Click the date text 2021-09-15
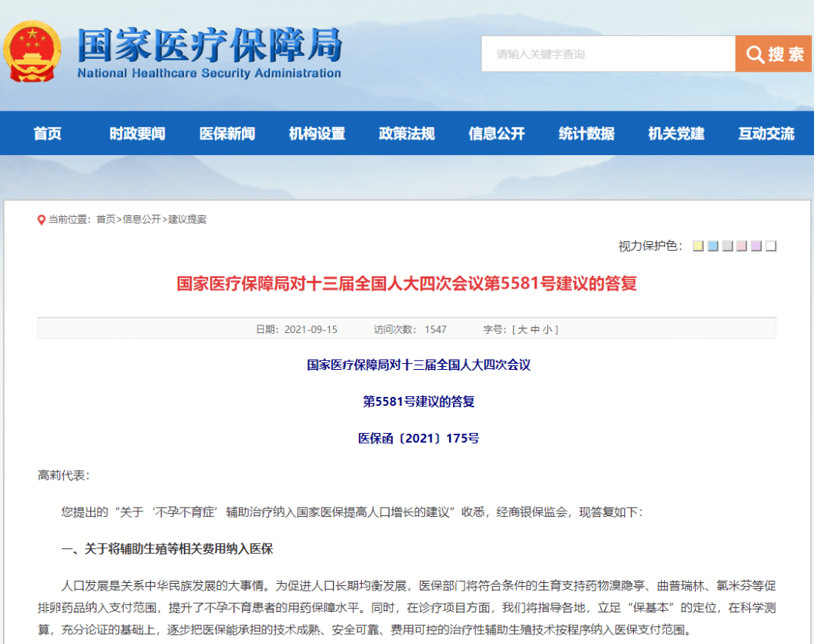814x644 pixels. pos(311,329)
